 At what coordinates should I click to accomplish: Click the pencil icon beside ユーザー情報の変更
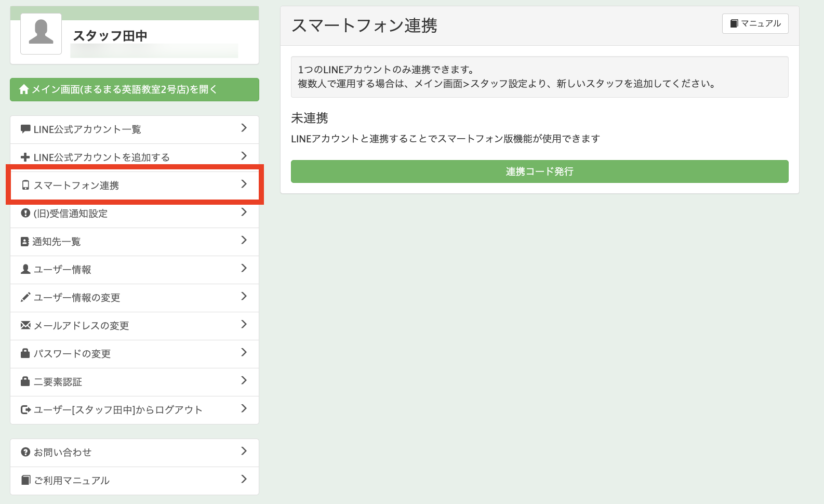[x=25, y=297]
